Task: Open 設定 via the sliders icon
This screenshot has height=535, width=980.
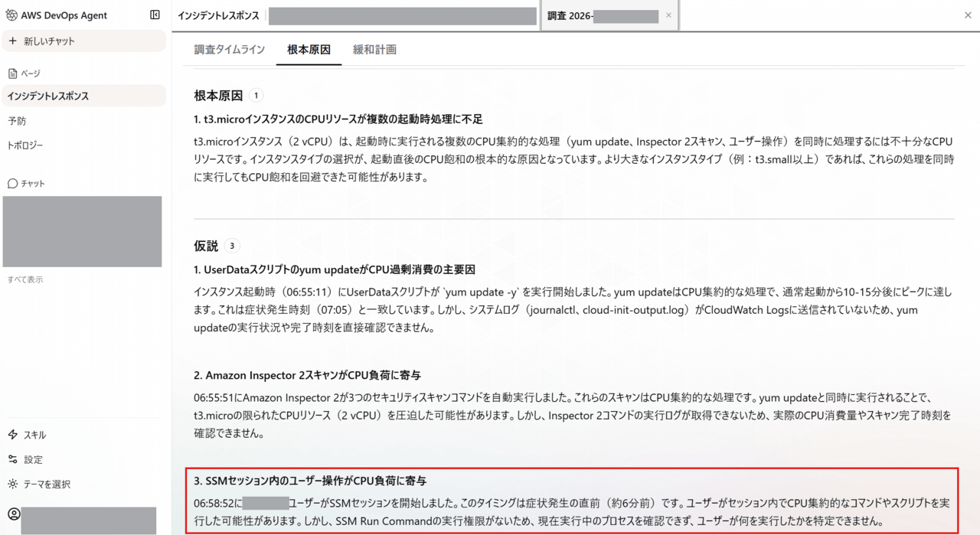Action: 12,459
